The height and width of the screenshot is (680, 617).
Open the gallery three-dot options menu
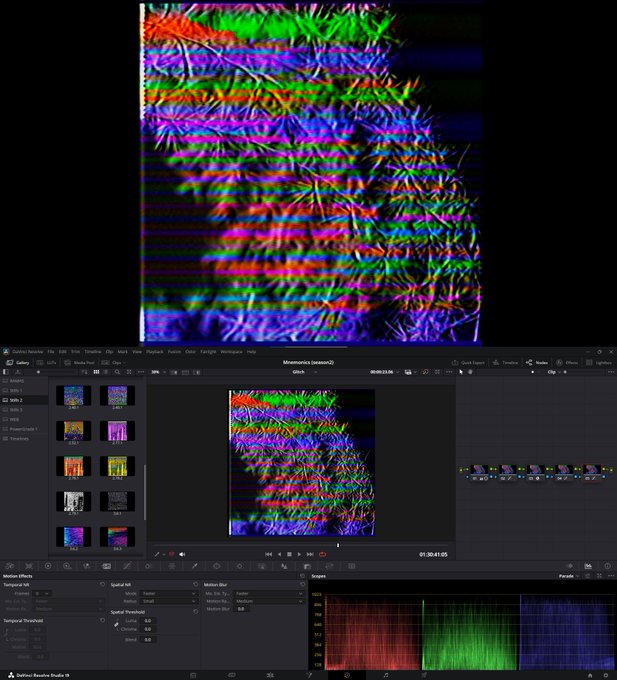pos(140,372)
